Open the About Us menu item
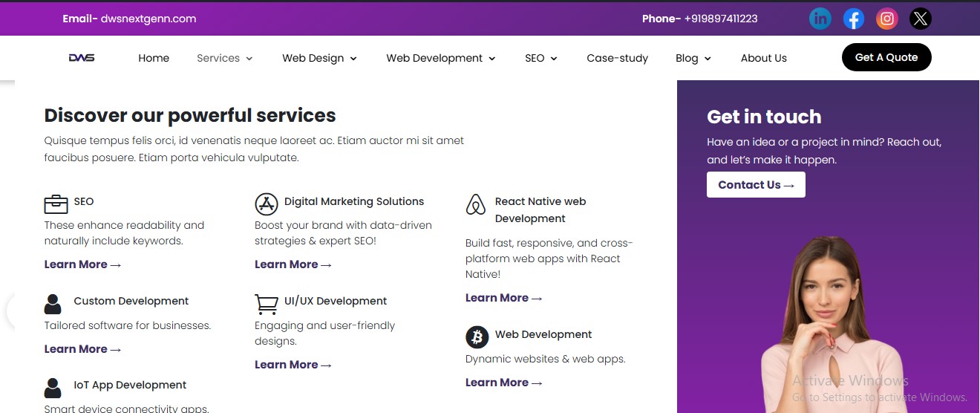980x413 pixels. pyautogui.click(x=763, y=58)
